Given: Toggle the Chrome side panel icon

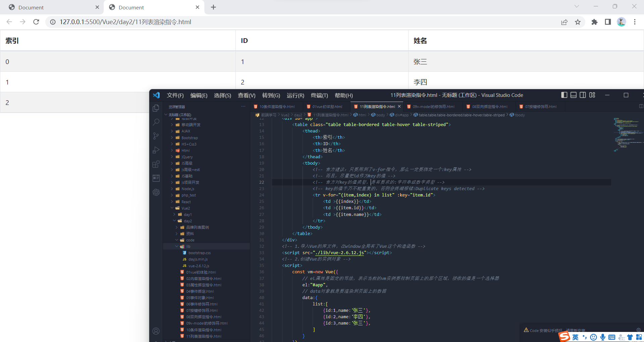Looking at the screenshot, I should (608, 22).
